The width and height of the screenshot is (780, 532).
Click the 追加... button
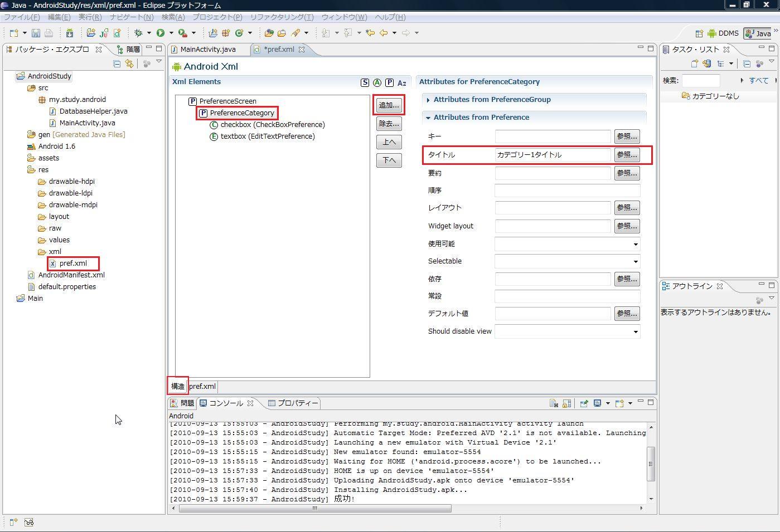(389, 105)
